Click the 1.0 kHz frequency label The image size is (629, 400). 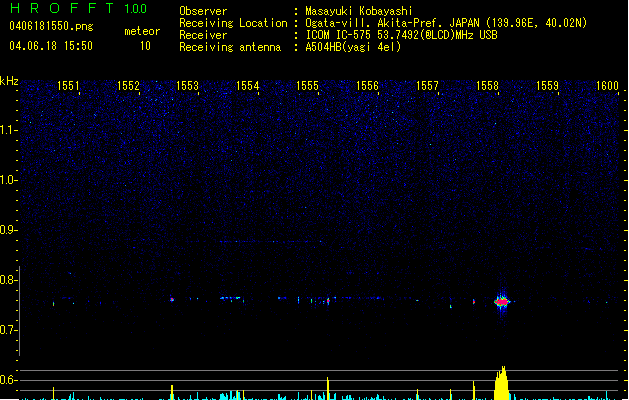[8, 180]
